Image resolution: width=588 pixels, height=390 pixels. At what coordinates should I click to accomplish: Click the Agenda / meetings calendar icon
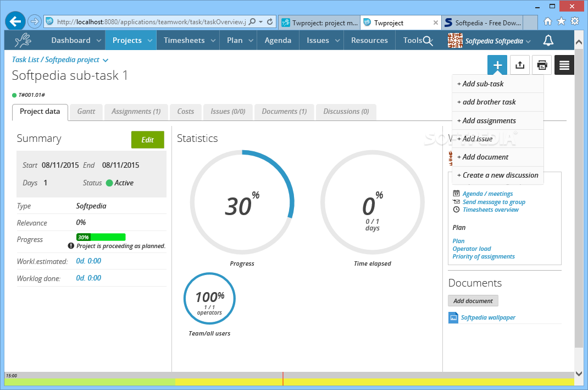click(456, 194)
